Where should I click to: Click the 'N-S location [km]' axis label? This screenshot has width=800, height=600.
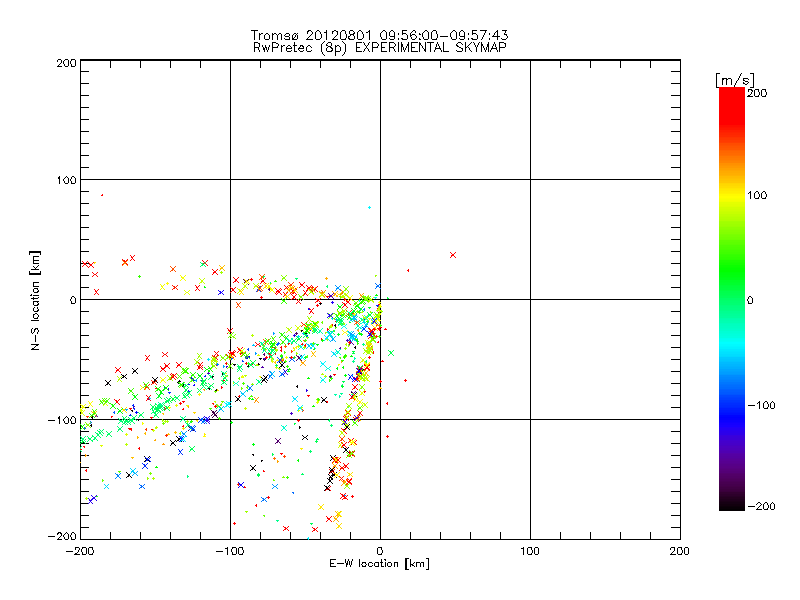click(x=35, y=300)
